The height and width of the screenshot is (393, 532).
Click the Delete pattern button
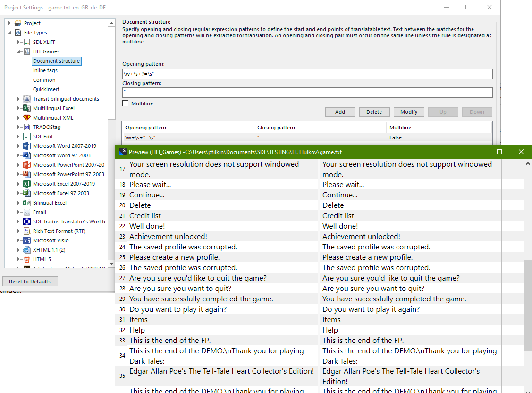(x=374, y=112)
